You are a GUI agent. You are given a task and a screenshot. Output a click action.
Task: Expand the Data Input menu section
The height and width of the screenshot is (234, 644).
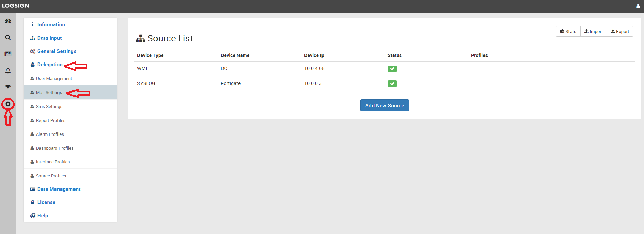pos(49,38)
